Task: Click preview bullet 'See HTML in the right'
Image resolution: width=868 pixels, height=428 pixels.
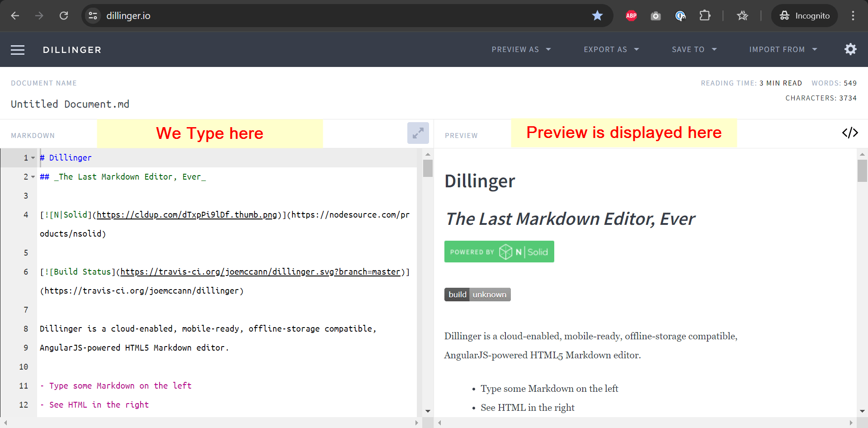Action: pos(528,408)
